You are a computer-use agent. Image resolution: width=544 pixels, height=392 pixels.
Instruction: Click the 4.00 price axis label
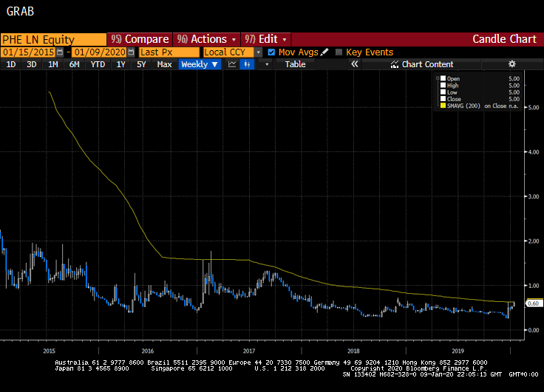pyautogui.click(x=534, y=152)
